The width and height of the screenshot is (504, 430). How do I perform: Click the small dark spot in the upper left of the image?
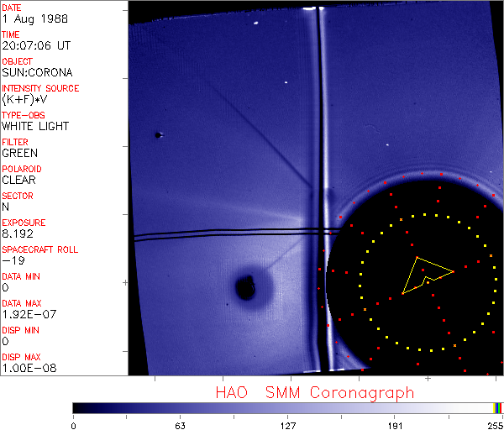[x=157, y=134]
